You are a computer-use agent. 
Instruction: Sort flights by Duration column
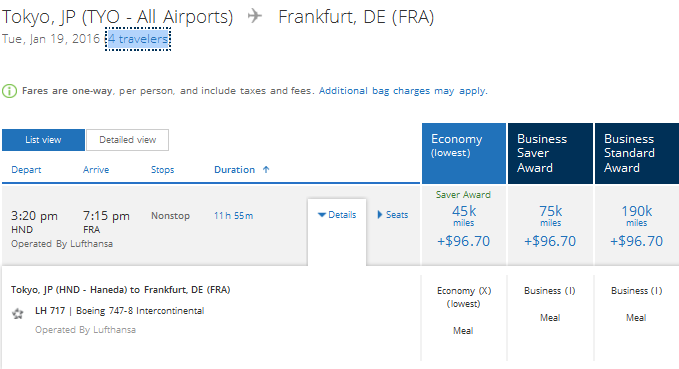tap(234, 170)
